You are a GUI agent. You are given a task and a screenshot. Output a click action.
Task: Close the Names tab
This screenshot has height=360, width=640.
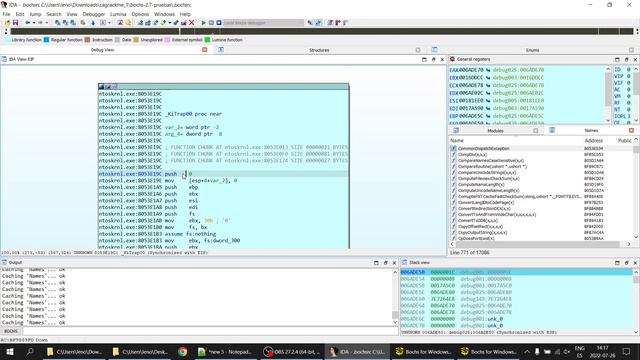point(631,131)
